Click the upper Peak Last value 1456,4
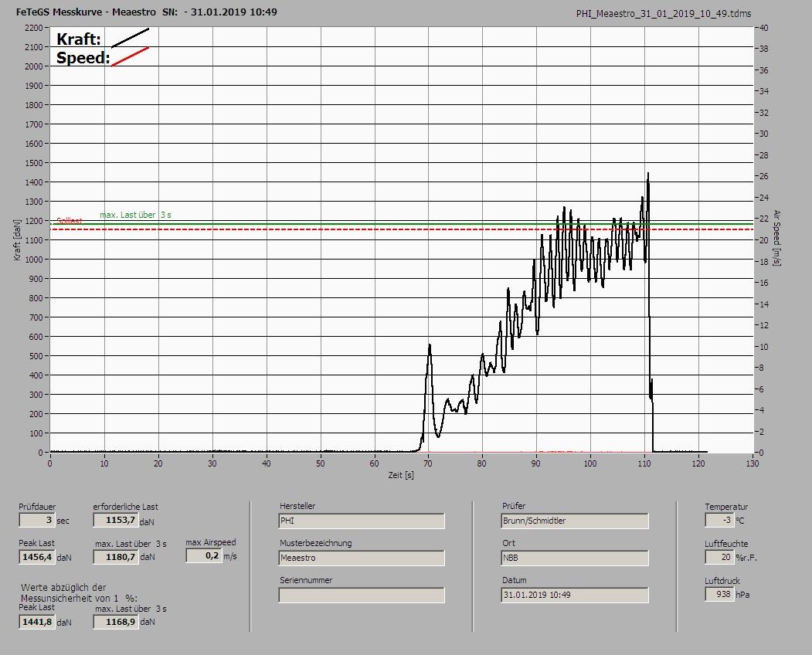 [x=37, y=557]
